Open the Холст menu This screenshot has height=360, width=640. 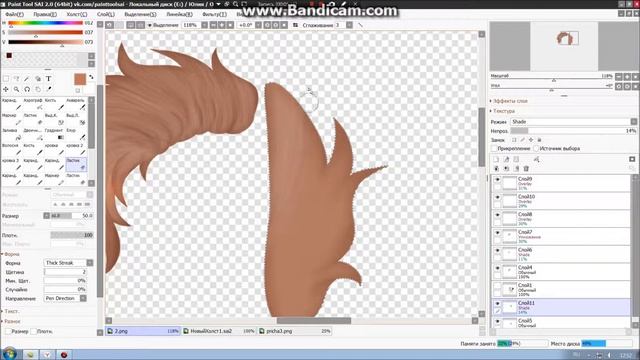pyautogui.click(x=77, y=14)
